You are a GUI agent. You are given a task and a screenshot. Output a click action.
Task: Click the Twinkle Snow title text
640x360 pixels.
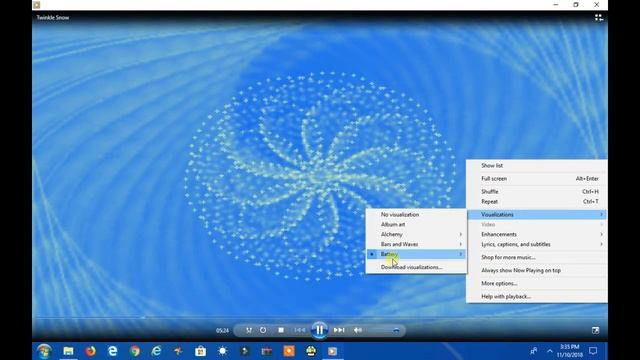53,18
